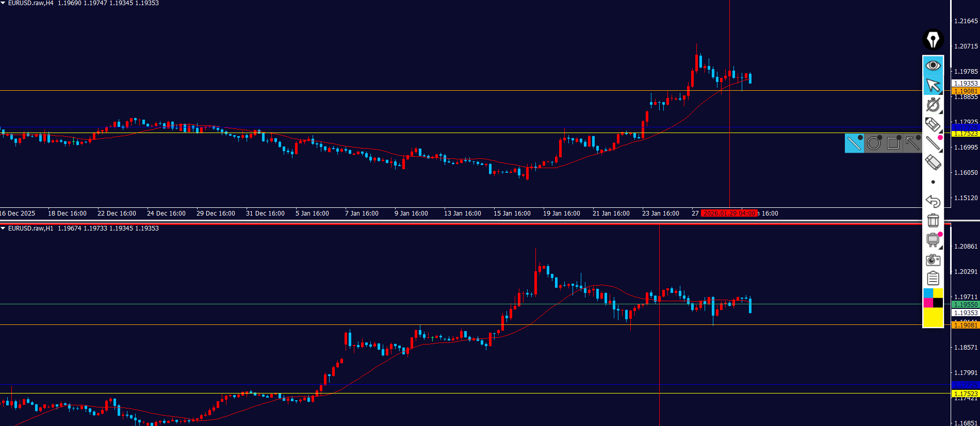Open the clipboard notes icon

(933, 278)
